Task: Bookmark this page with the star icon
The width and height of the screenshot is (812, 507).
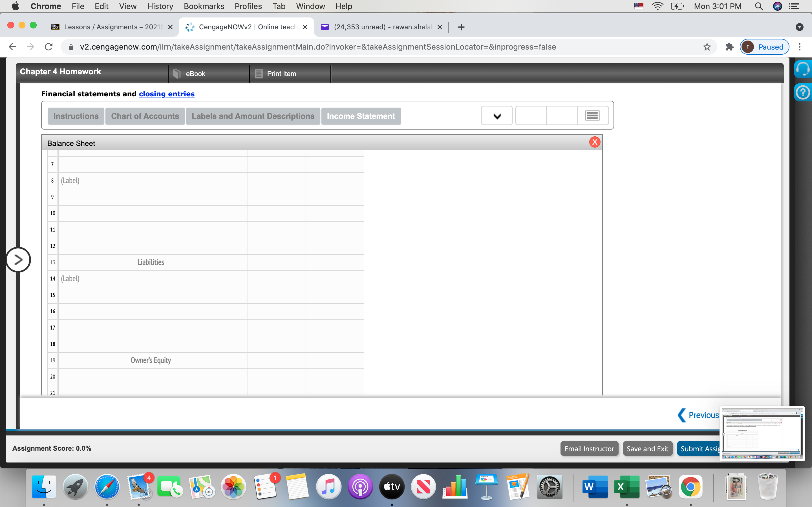Action: 707,47
